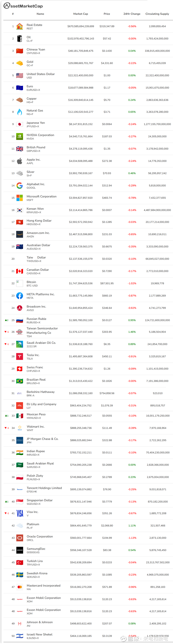
Task: Click the META Platforms Facebook icon
Action: (19, 296)
